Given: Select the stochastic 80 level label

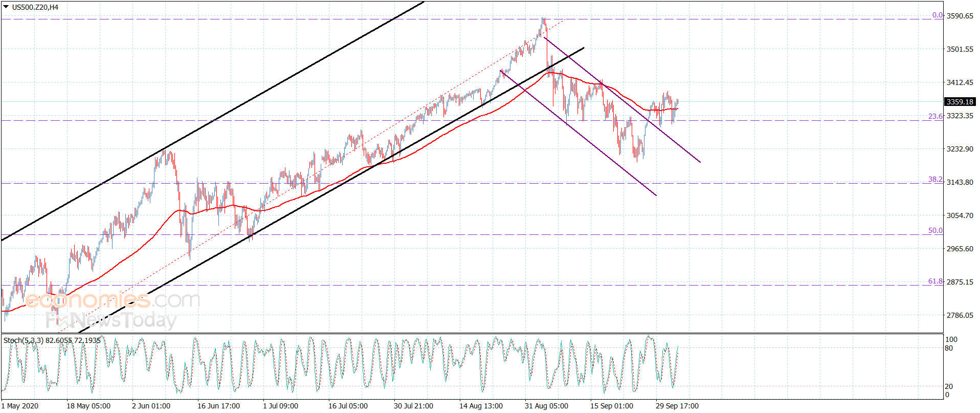Looking at the screenshot, I should pos(949,349).
